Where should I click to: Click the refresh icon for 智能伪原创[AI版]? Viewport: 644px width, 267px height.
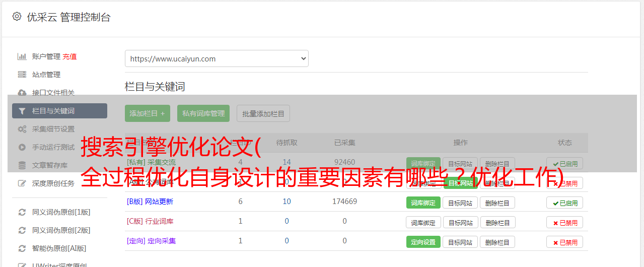click(22, 248)
